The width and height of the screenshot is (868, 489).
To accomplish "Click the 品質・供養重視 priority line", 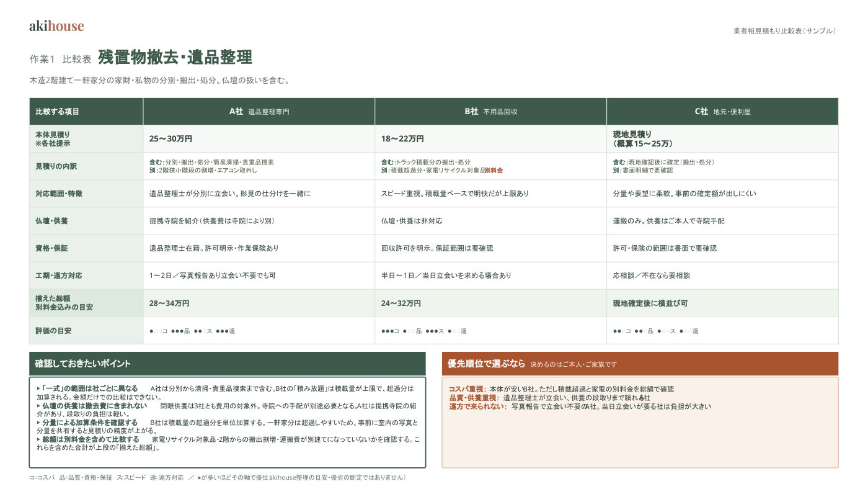I will coord(549,398).
